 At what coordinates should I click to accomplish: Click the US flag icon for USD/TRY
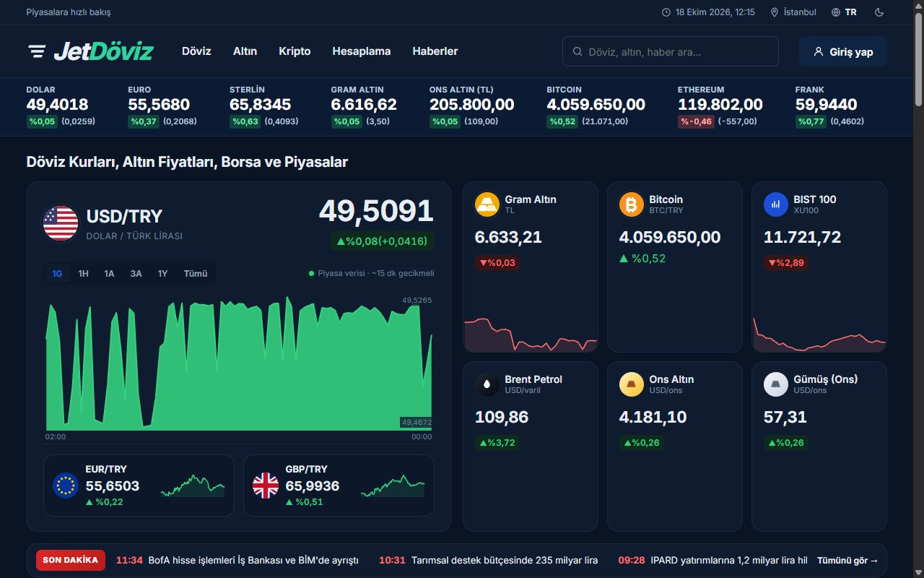(x=61, y=223)
